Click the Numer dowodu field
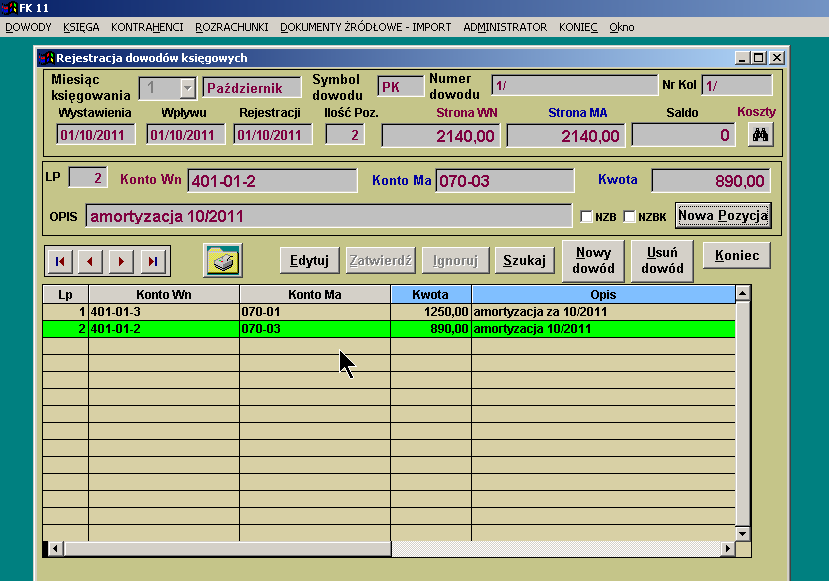 [575, 85]
